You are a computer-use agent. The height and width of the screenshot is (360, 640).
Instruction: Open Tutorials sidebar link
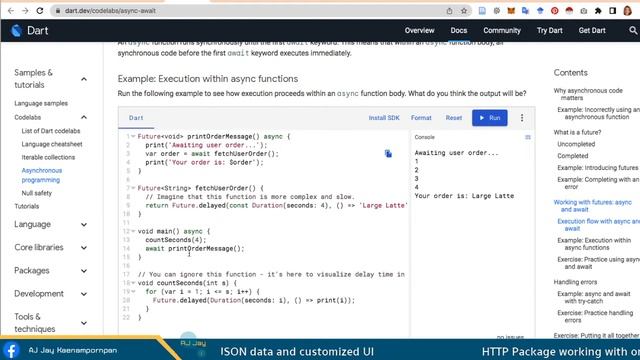pyautogui.click(x=27, y=206)
